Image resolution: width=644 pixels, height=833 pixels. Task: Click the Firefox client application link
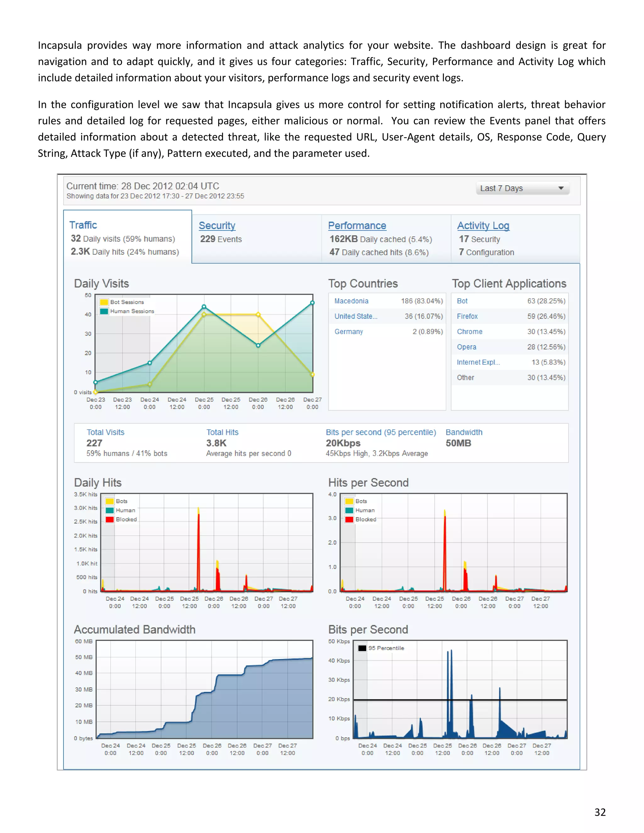click(x=467, y=316)
